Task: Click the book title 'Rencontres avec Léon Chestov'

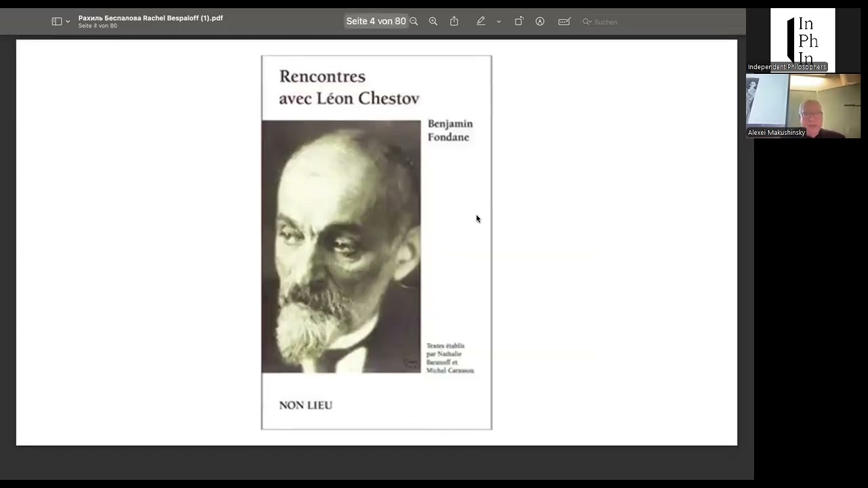Action: 349,87
